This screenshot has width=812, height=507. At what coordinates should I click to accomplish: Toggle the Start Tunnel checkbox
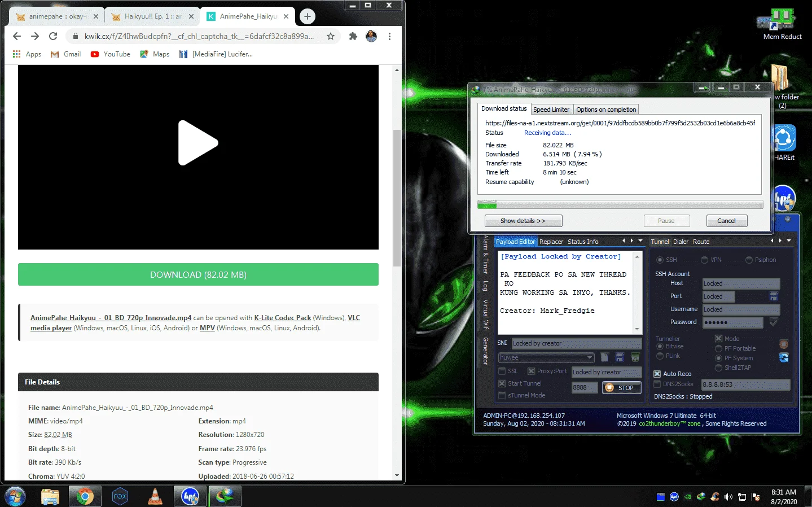[x=502, y=383]
